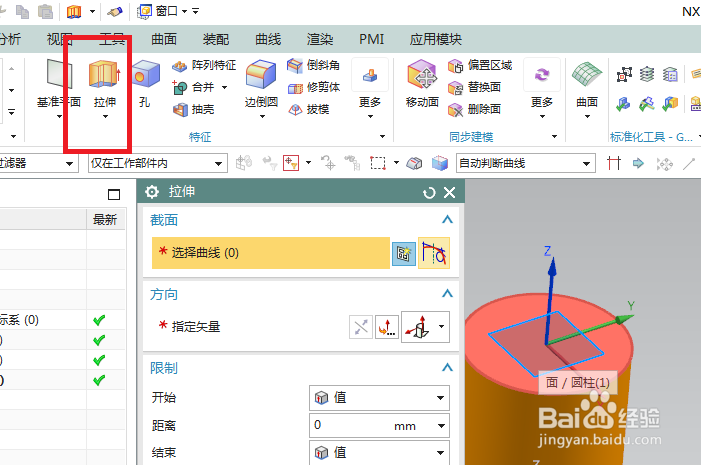Viewport: 701px width, 465px height.
Task: Click the sketch section icon in 截面
Action: coord(404,254)
